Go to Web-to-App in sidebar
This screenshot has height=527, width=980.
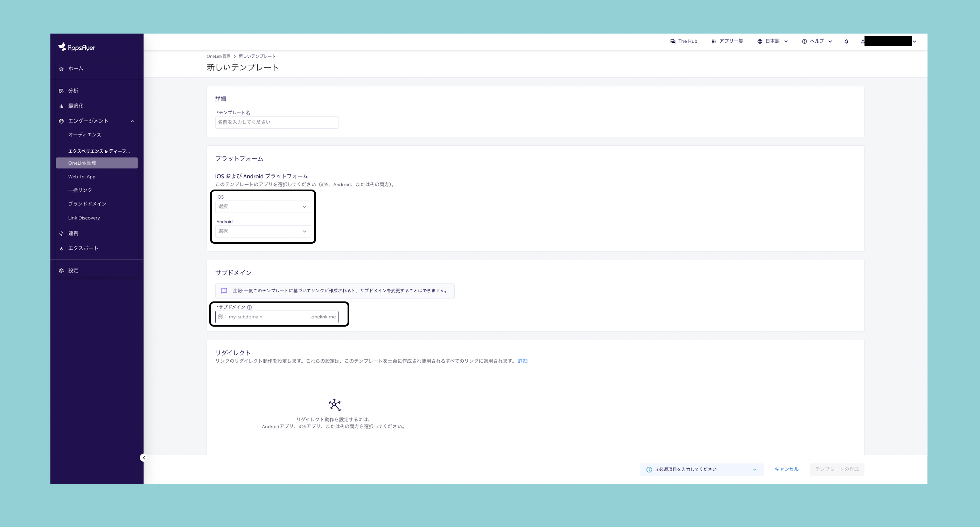[x=82, y=177]
